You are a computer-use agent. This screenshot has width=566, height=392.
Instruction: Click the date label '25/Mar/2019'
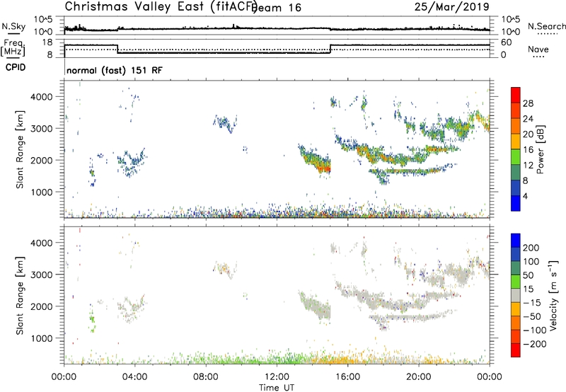452,6
